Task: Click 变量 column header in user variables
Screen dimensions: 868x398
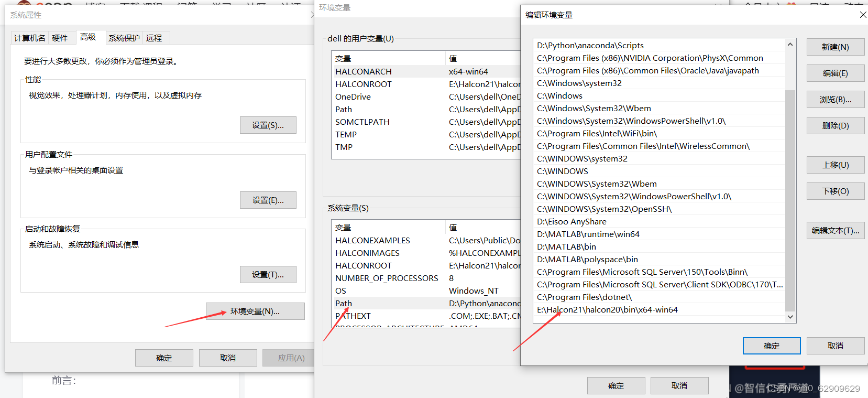Action: [388, 59]
